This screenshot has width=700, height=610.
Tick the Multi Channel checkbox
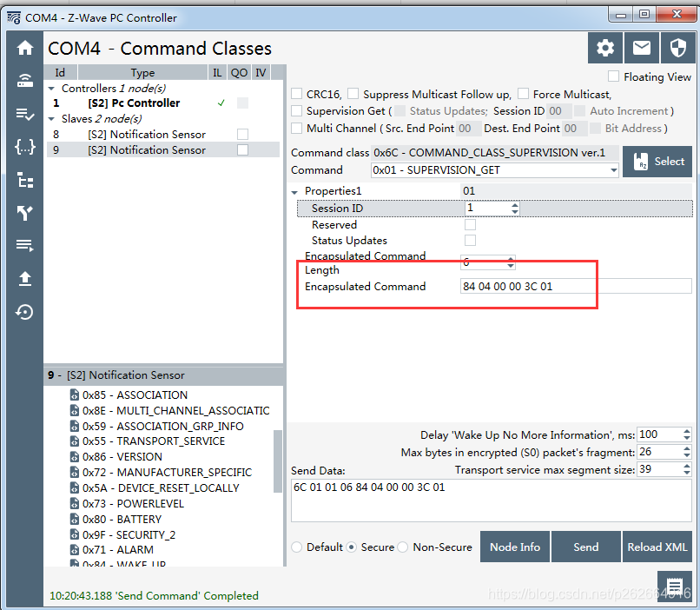pos(296,128)
